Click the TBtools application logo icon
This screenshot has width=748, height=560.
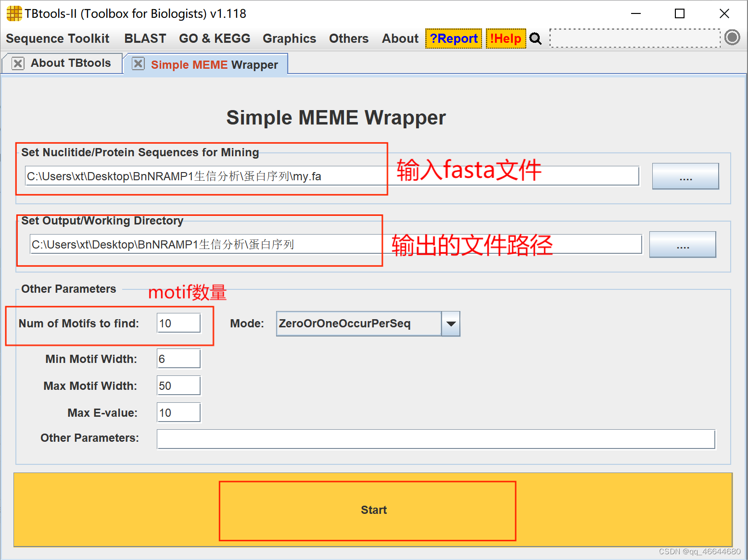point(13,13)
